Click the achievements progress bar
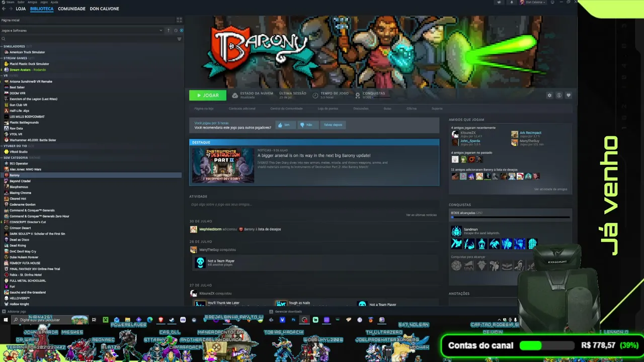 pyautogui.click(x=510, y=217)
